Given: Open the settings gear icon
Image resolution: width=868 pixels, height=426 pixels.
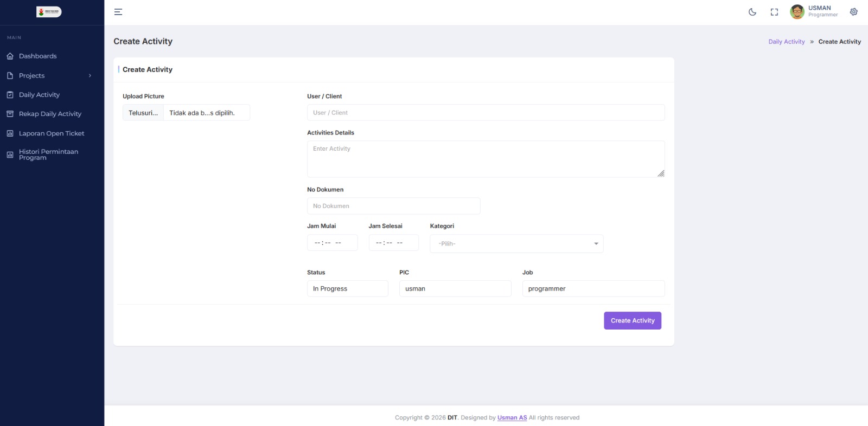Looking at the screenshot, I should click(854, 12).
